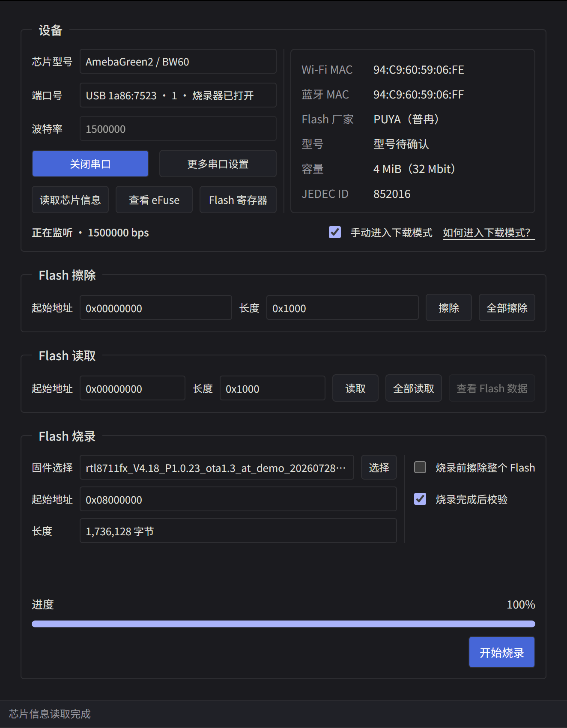The height and width of the screenshot is (728, 567).
Task: Click the 正在监听 · 1500000 bps status
Action: click(90, 233)
